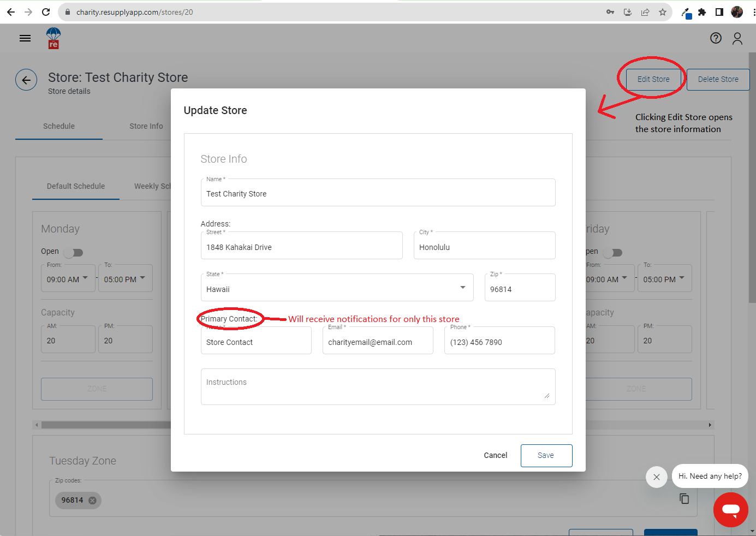
Task: Dismiss the 'Need any help?' chat prompt
Action: 657,477
